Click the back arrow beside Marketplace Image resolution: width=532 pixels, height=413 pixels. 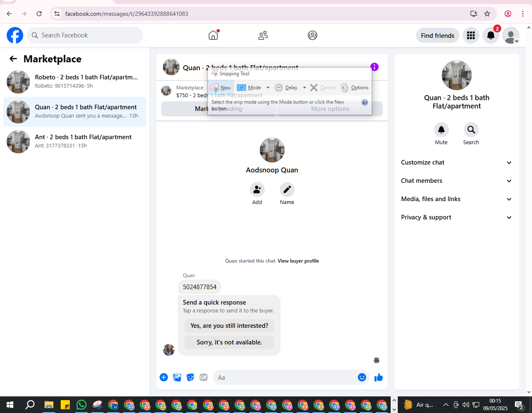[x=13, y=59]
